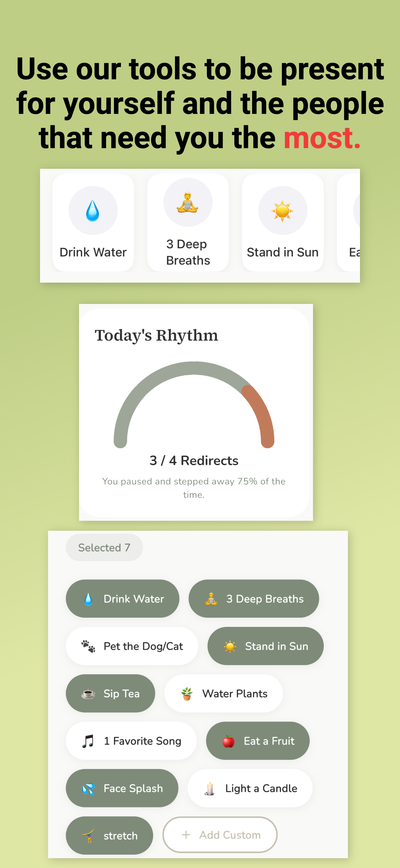
Task: Tap the teacup icon on Sip Tea chip
Action: pyautogui.click(x=88, y=694)
